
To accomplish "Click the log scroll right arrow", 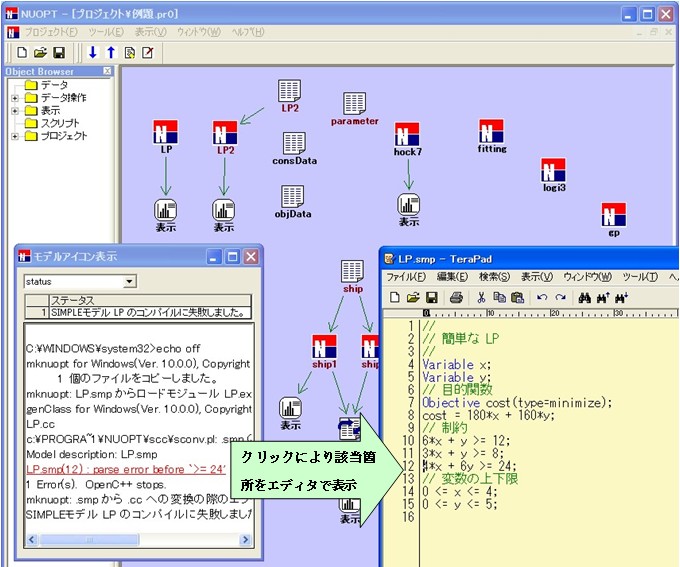I will (x=245, y=540).
